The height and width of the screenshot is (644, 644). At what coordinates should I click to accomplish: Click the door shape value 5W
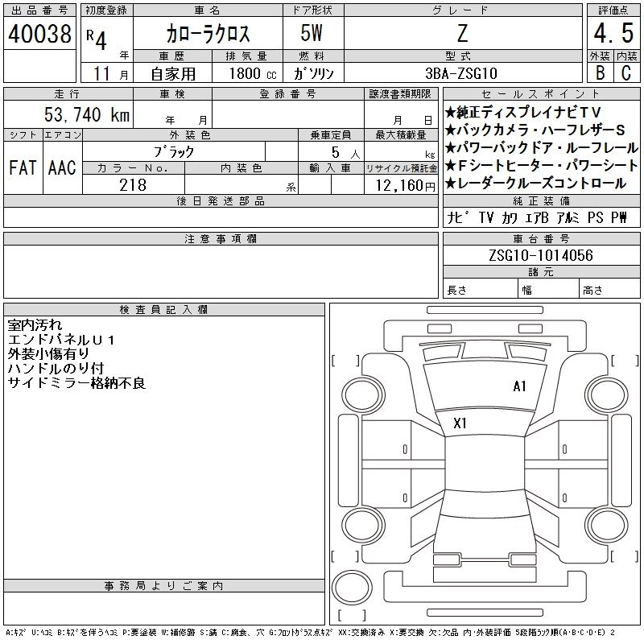pos(312,33)
